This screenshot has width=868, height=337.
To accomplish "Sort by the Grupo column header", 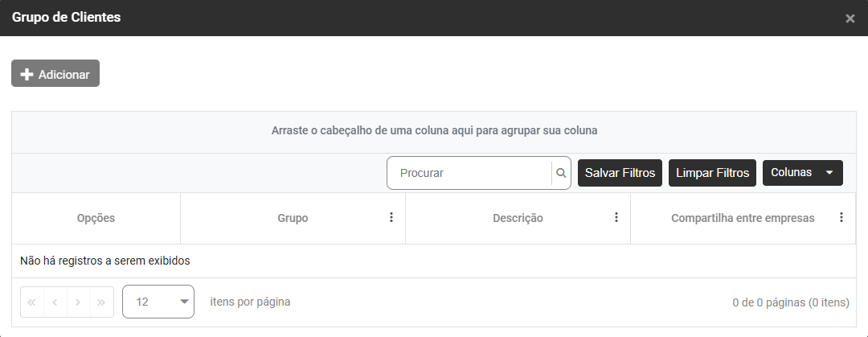I will click(293, 218).
